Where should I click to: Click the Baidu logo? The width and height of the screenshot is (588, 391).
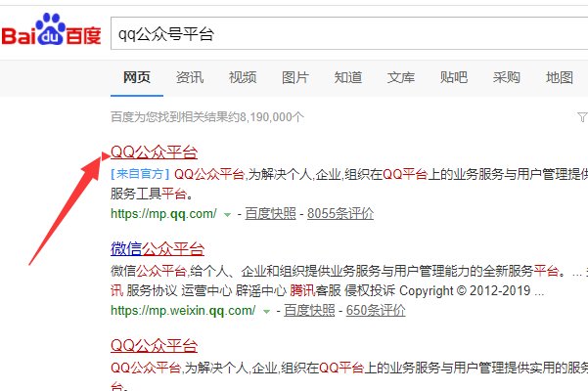[x=52, y=29]
